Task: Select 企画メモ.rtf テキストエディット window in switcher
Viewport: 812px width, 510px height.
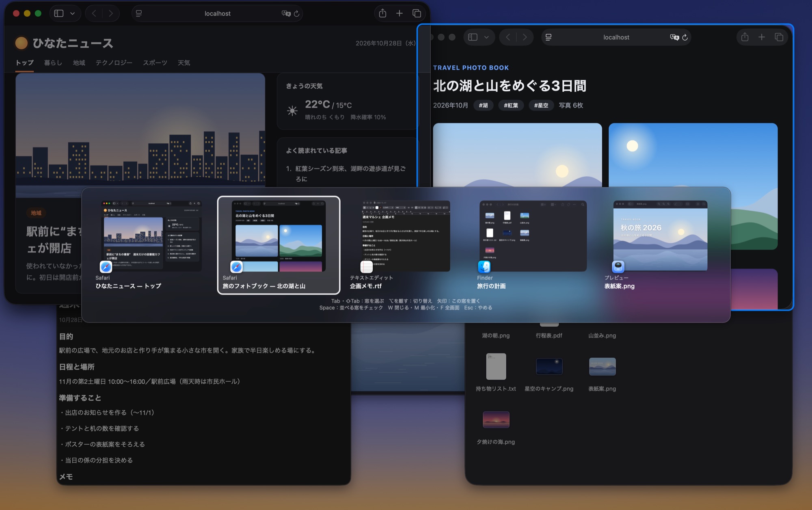Action: point(406,245)
